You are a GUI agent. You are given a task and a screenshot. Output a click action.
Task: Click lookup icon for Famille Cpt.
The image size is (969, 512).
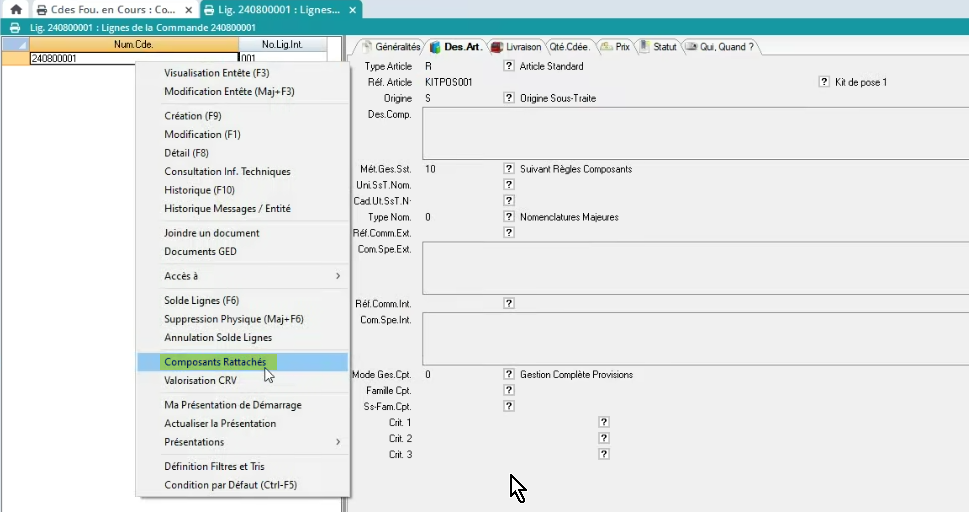(x=509, y=390)
